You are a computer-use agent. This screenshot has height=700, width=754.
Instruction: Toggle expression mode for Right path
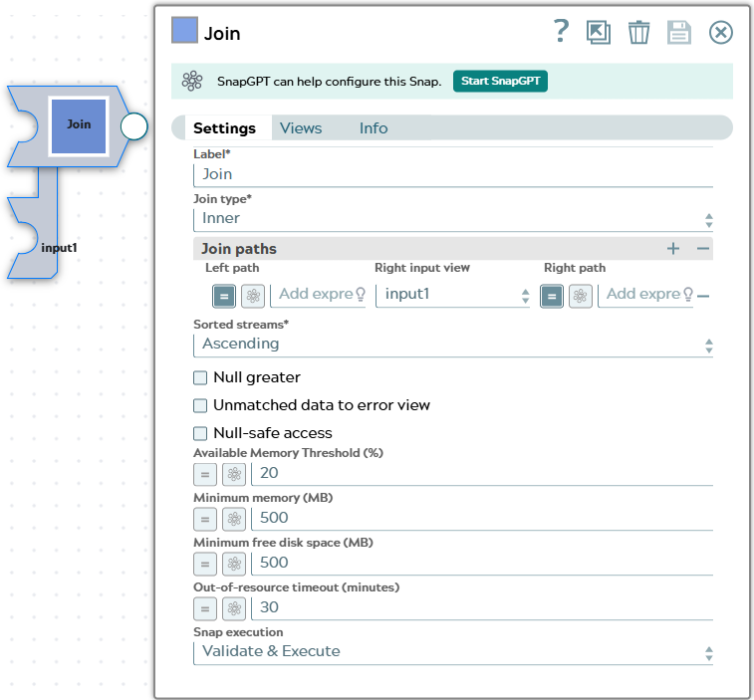click(x=552, y=296)
